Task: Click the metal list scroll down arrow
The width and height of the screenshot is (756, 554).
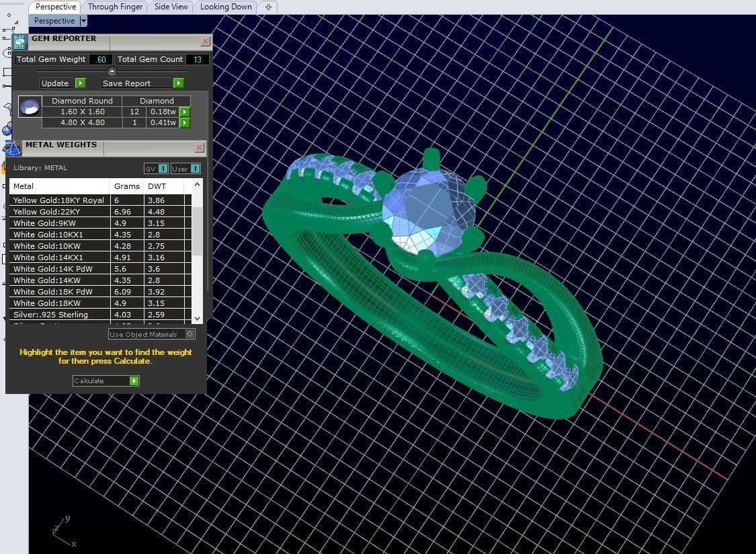Action: 197,319
